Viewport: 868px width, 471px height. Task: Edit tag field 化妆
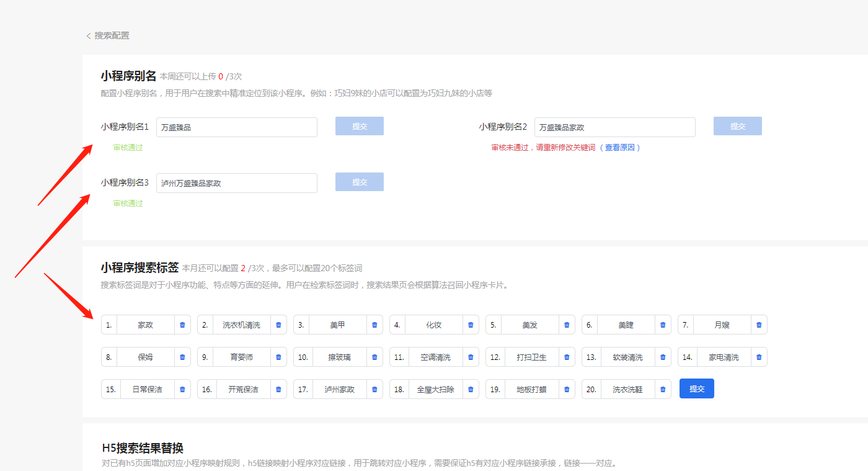[434, 325]
